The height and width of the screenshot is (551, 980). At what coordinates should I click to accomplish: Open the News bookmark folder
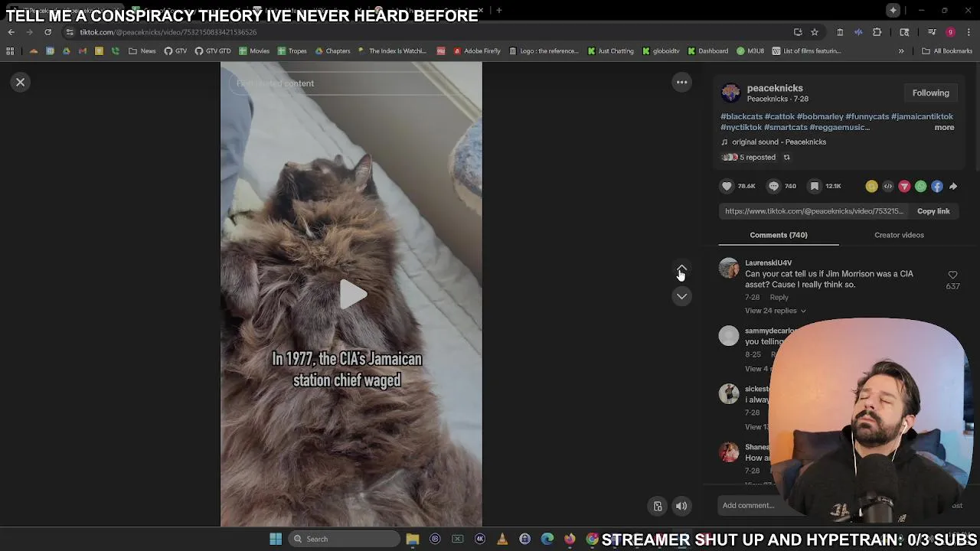tap(142, 51)
